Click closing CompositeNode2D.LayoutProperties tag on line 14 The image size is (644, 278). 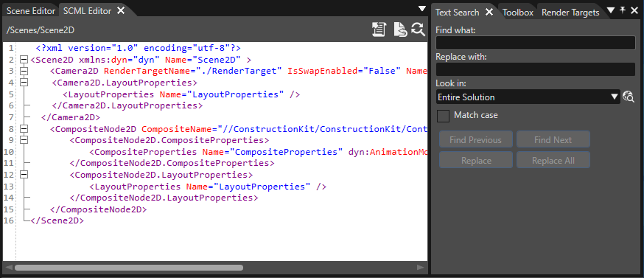(164, 198)
